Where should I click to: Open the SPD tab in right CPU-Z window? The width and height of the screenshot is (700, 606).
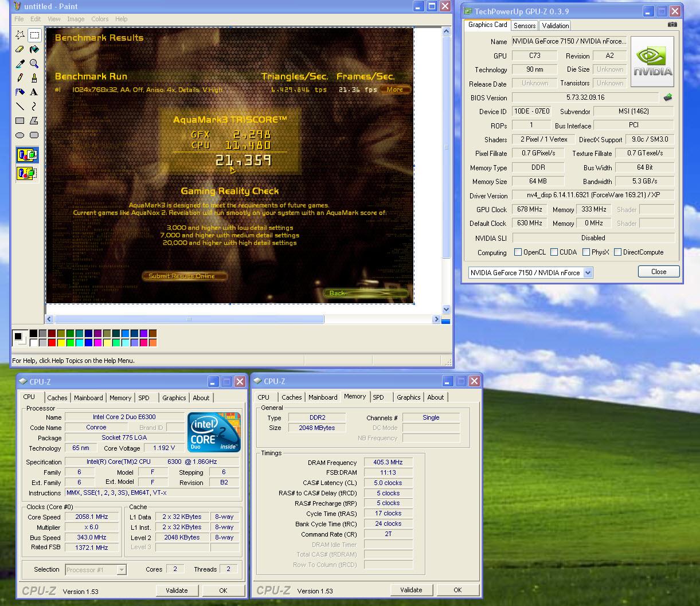[378, 397]
